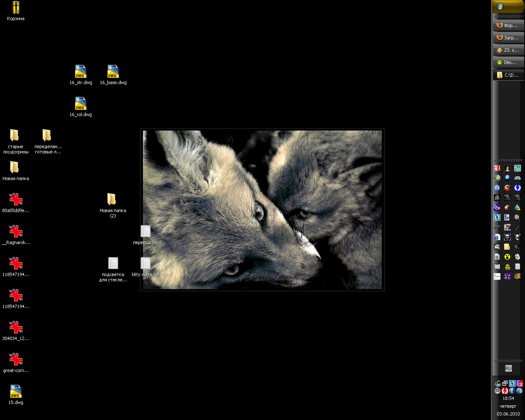The width and height of the screenshot is (525, 420).
Task: Switch to the Winamp 23. s... taskbar button
Action: pos(508,50)
